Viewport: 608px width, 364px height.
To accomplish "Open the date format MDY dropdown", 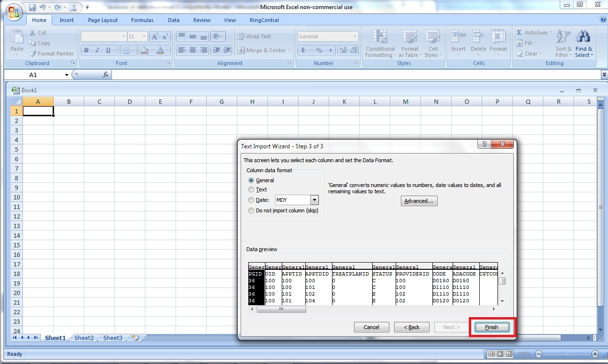I will pos(314,200).
